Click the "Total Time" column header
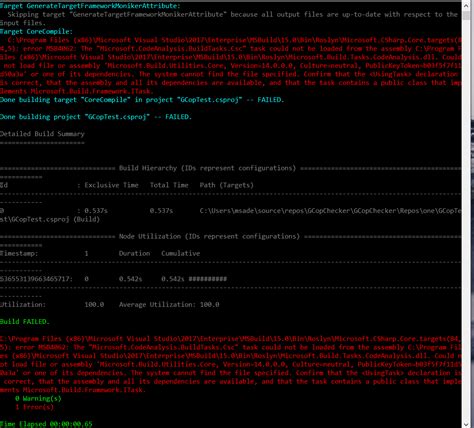Screen dimensions: 474x428 [x=169, y=185]
